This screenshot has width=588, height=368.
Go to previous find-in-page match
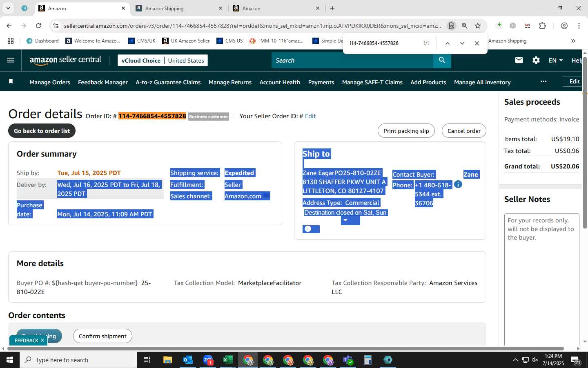[447, 43]
